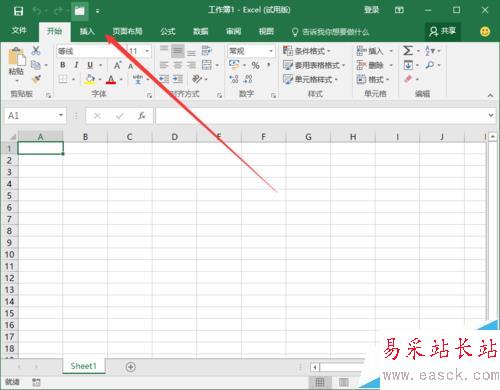Switch to the Data tab
500x390 pixels.
(201, 32)
